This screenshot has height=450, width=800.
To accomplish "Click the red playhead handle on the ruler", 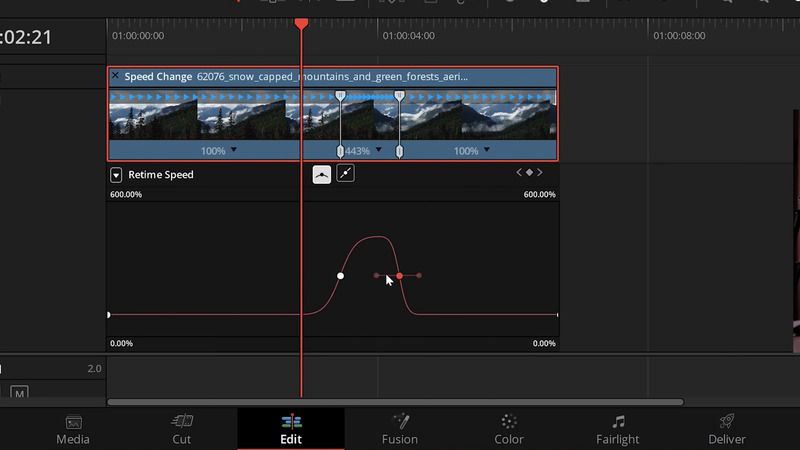I will pyautogui.click(x=301, y=22).
